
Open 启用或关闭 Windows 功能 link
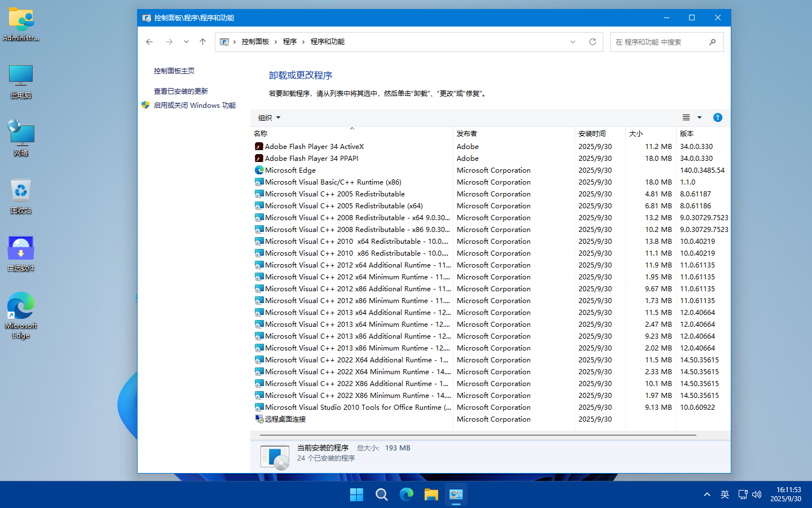pos(195,106)
